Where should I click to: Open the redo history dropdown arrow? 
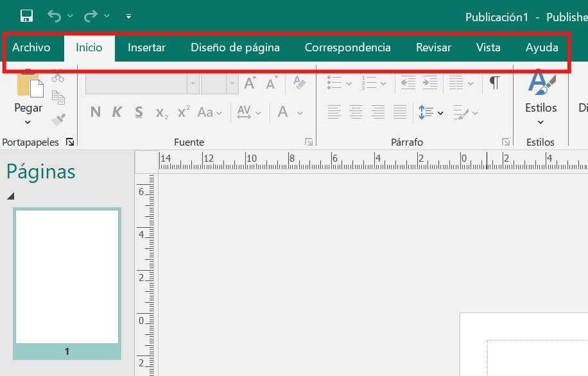107,16
